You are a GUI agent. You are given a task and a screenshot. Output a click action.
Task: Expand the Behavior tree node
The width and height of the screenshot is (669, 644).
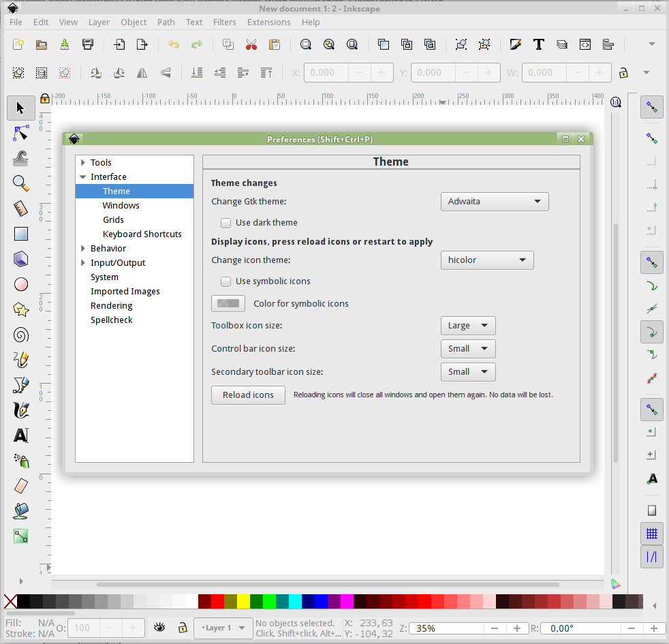coord(82,248)
